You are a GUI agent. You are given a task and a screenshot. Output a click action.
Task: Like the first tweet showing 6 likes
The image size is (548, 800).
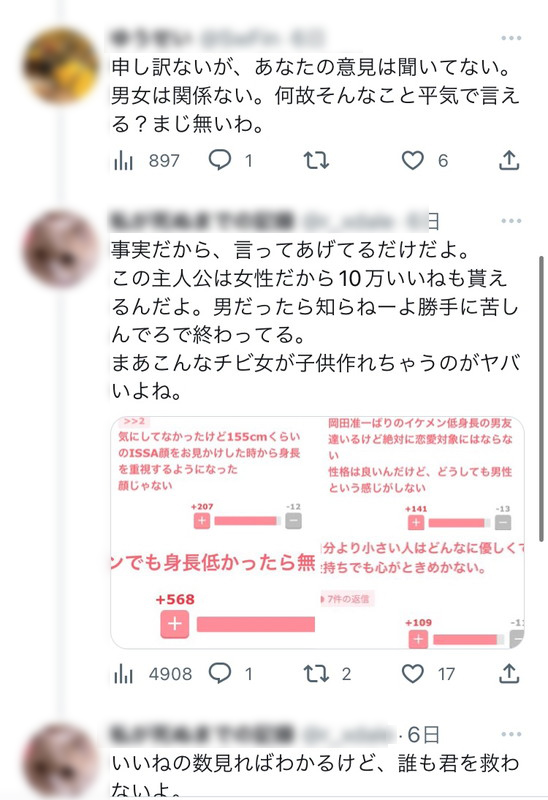(425, 161)
